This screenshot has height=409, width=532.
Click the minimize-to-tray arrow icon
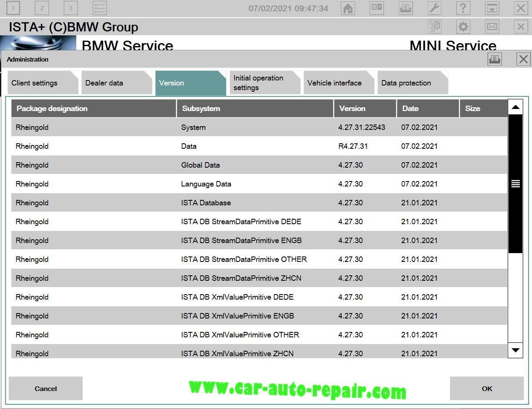492,8
